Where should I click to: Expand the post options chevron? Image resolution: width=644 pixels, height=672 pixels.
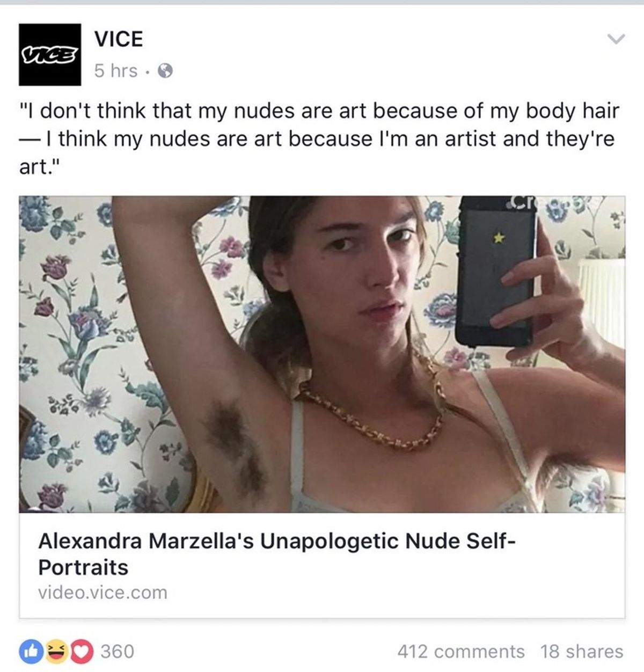[x=616, y=39]
